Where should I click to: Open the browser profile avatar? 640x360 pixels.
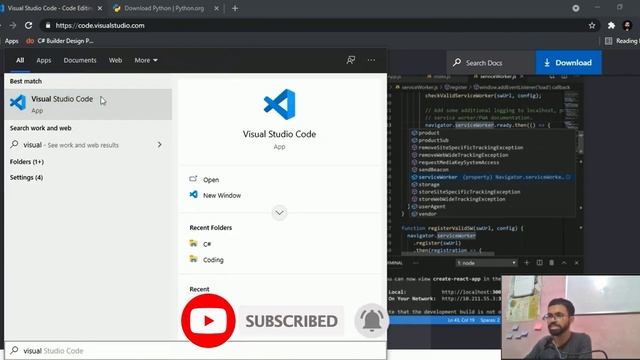click(x=627, y=25)
